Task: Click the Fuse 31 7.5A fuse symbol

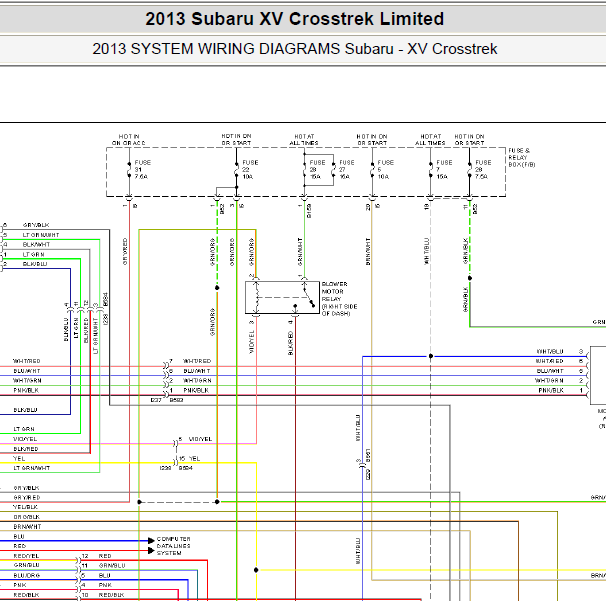Action: (129, 170)
